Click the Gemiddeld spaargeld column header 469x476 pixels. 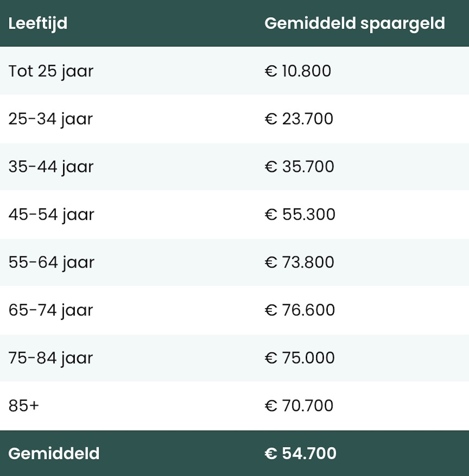coord(355,23)
